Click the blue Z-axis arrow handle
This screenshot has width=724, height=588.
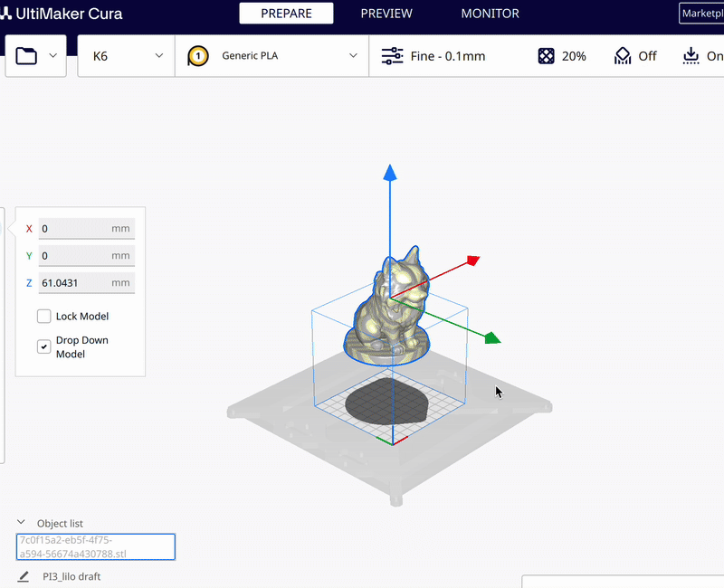[x=389, y=173]
